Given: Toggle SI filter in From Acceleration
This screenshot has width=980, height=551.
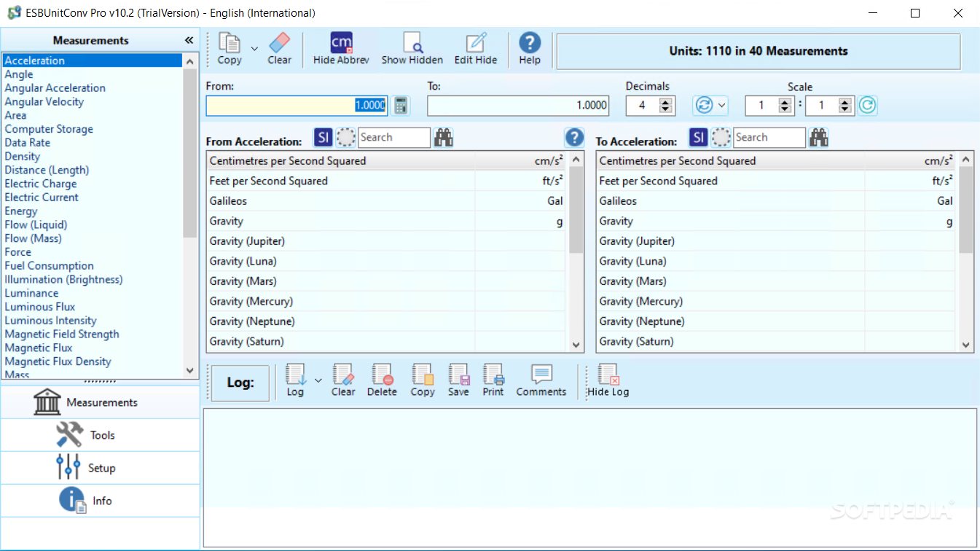Looking at the screenshot, I should tap(324, 137).
